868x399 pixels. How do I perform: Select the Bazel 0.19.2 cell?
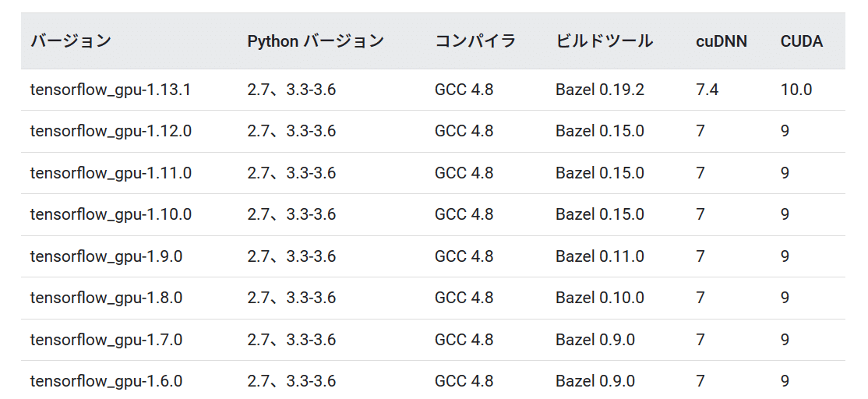(600, 90)
